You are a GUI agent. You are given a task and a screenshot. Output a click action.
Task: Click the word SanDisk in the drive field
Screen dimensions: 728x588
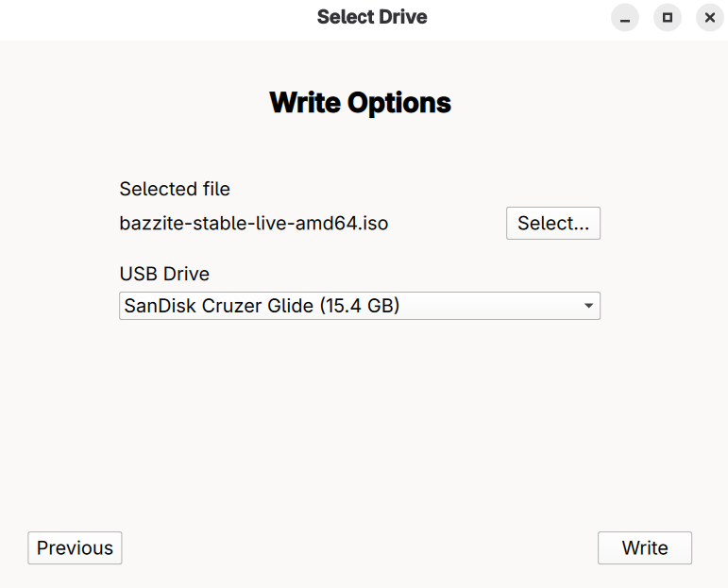[x=161, y=306]
